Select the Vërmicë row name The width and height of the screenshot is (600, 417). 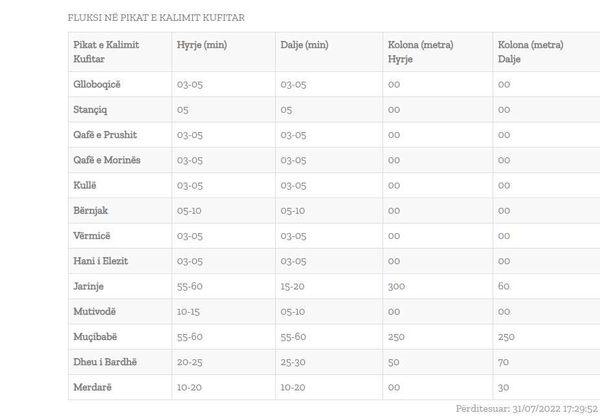(x=91, y=236)
